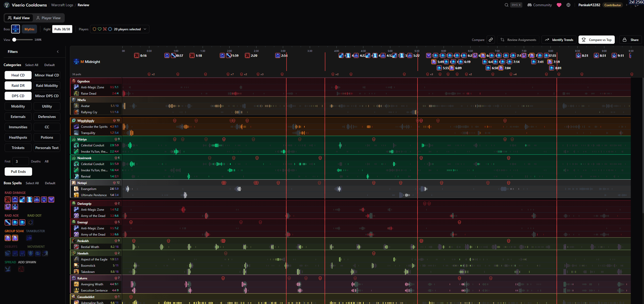Image resolution: width=644 pixels, height=304 pixels.
Task: Toggle the Heal CD category
Action: tap(18, 75)
